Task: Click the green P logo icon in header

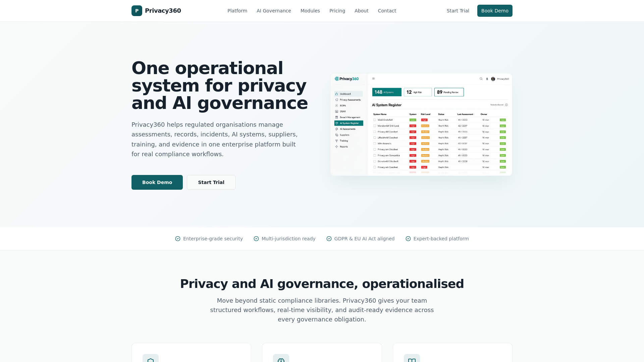Action: click(137, 11)
